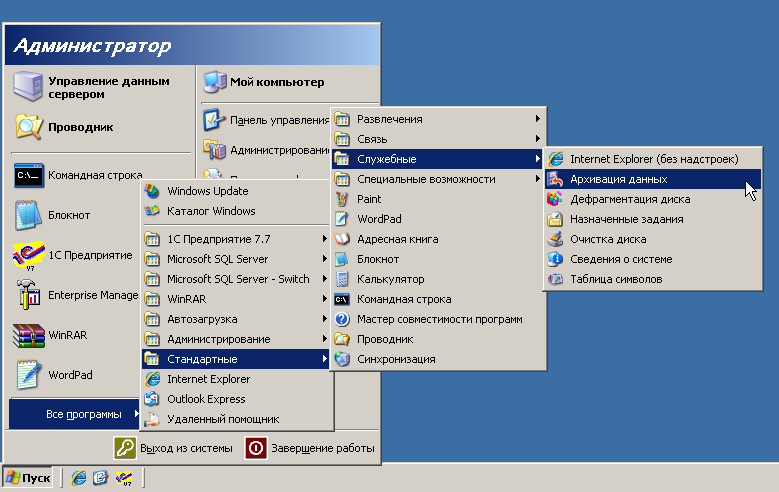
Task: Click Управление данным сервером icon
Action: pyautogui.click(x=28, y=86)
